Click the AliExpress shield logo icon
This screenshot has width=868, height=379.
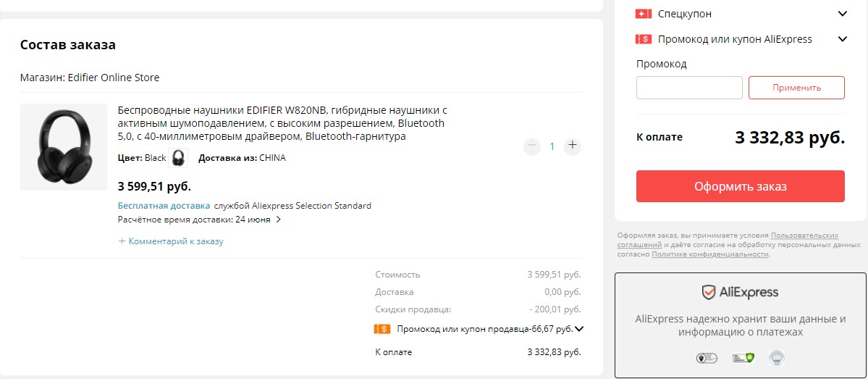tap(709, 293)
